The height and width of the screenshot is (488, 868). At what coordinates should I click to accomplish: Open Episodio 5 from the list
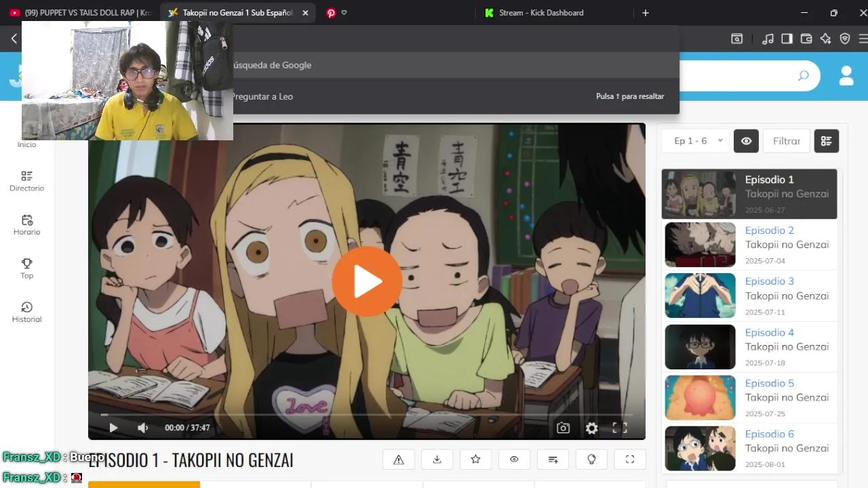[749, 397]
